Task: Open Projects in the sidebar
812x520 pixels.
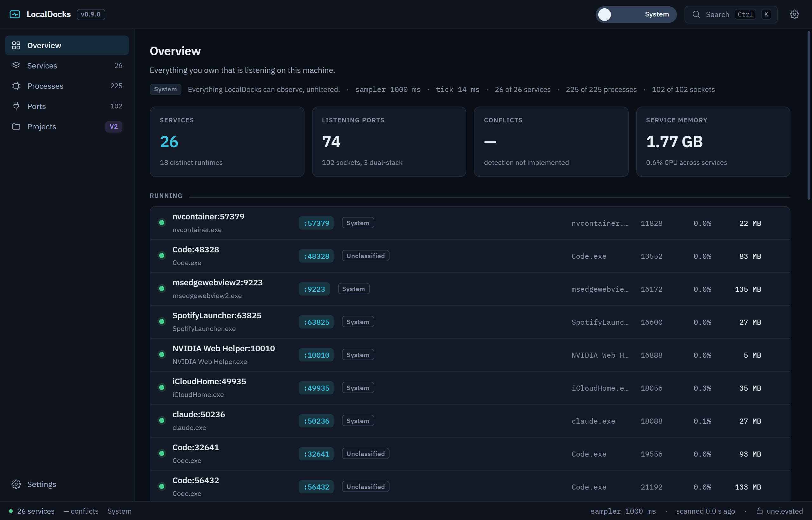Action: (67, 126)
